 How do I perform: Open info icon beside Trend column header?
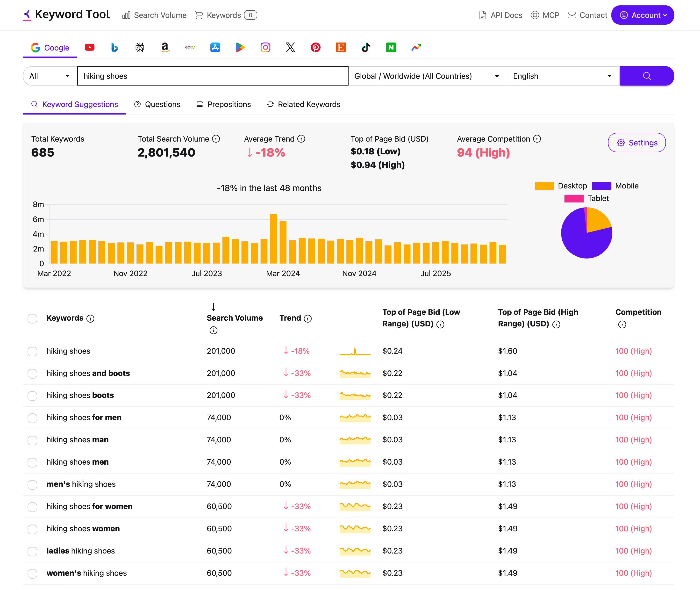click(x=308, y=318)
